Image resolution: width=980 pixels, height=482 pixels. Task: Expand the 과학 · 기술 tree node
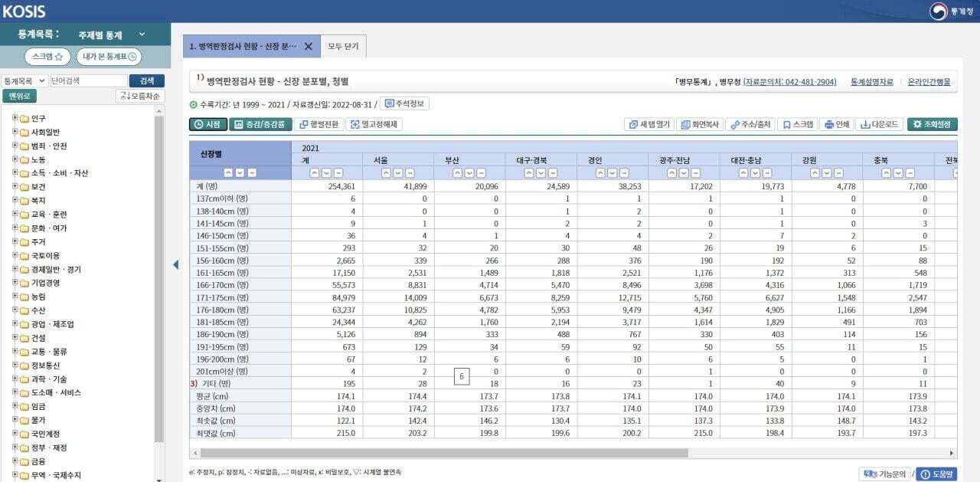click(x=15, y=379)
